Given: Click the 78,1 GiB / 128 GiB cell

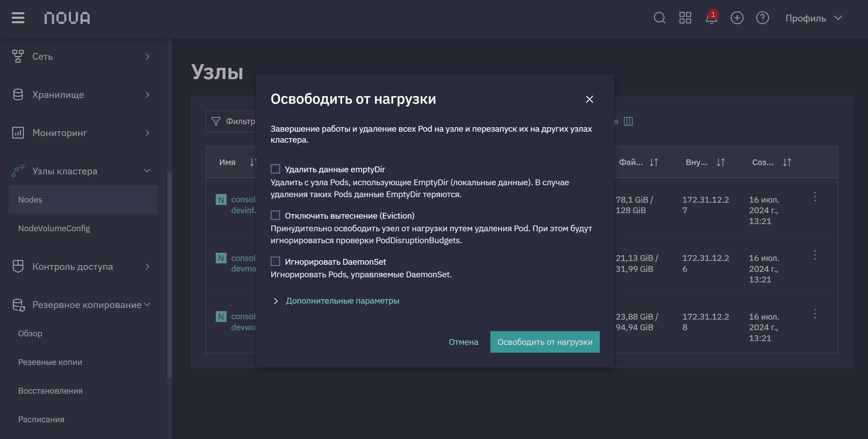Looking at the screenshot, I should pos(634,205).
